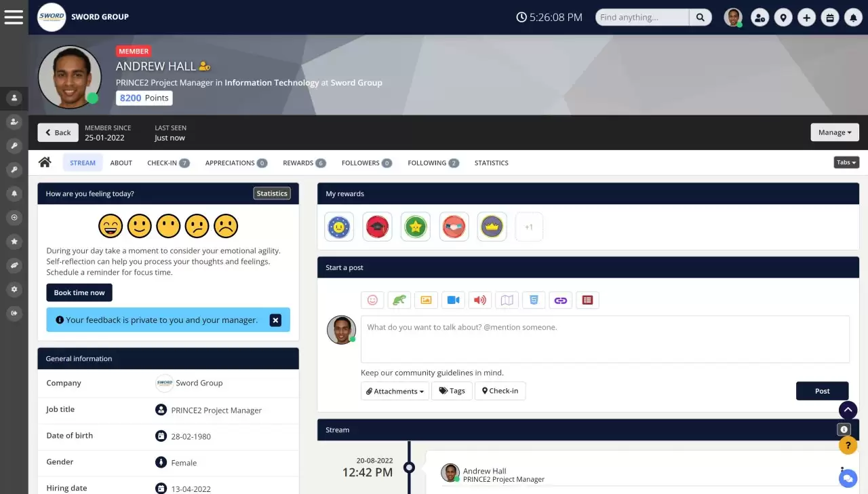Screen dimensions: 868x494
Task: Click Book time now
Action: tap(79, 292)
